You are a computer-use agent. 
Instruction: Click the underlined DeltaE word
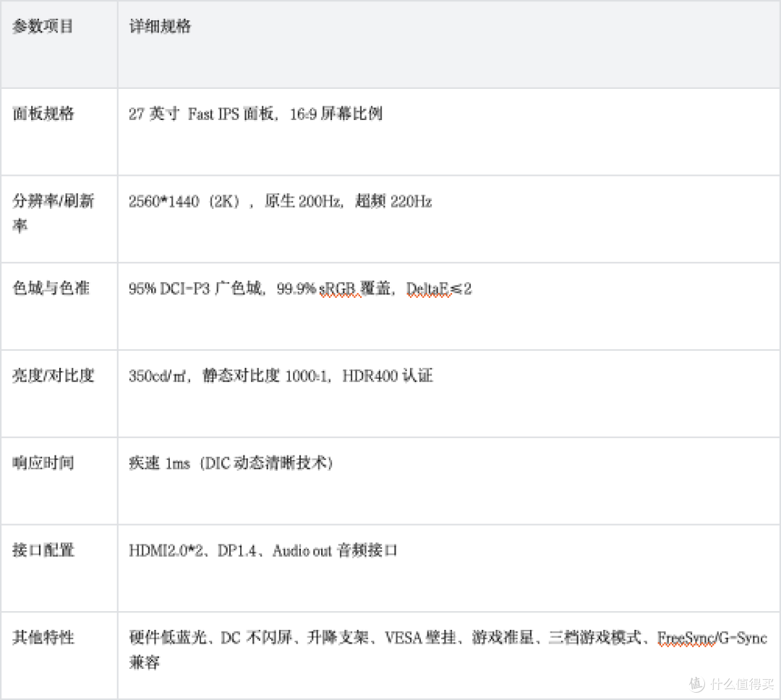click(x=427, y=289)
